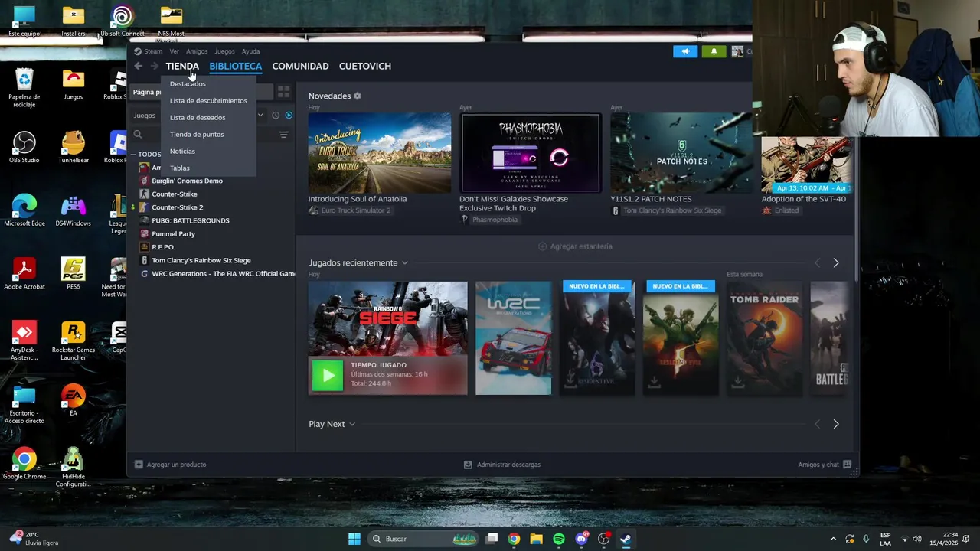
Task: Click previous arrow in Jugados recientemente shelf
Action: click(x=817, y=262)
